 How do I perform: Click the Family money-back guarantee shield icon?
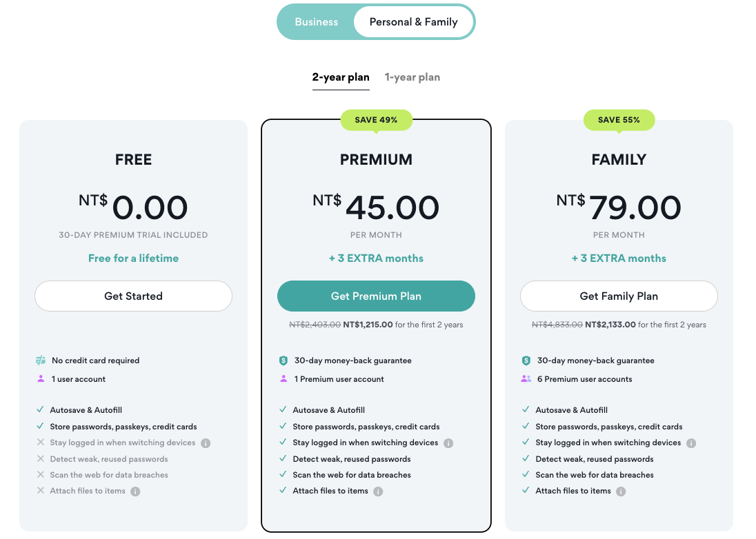point(526,360)
